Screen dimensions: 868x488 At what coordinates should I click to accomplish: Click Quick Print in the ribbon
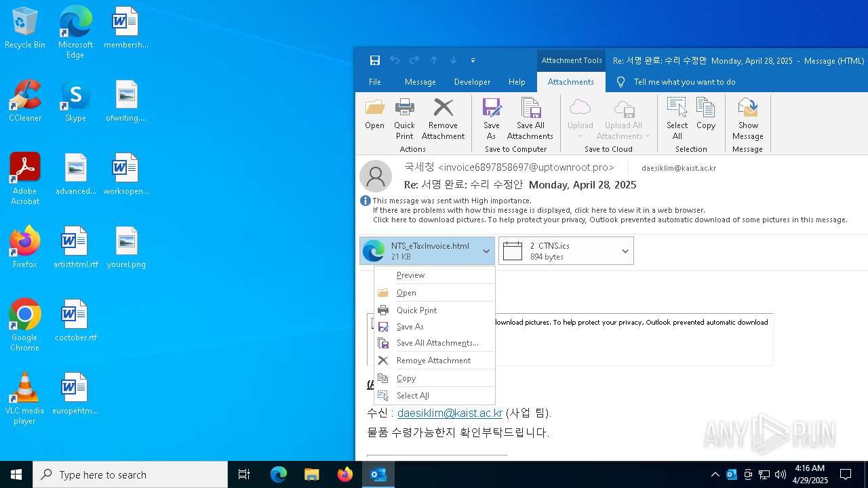(x=404, y=119)
